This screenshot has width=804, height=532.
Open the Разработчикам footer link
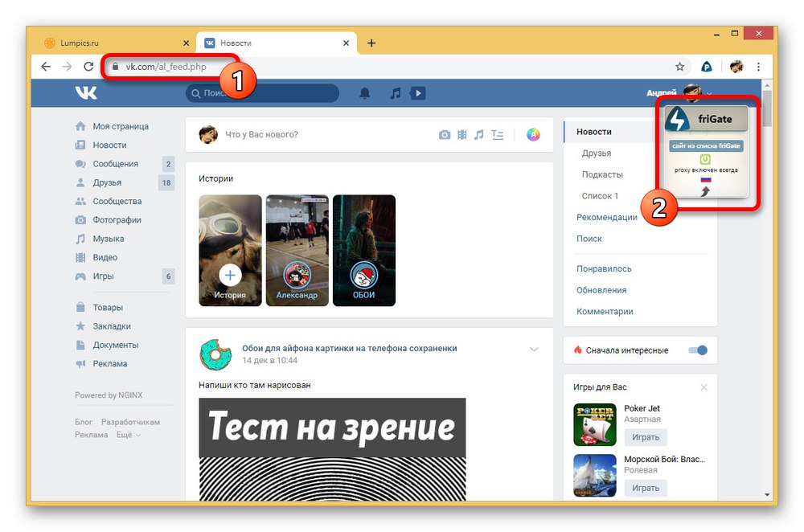point(130,423)
